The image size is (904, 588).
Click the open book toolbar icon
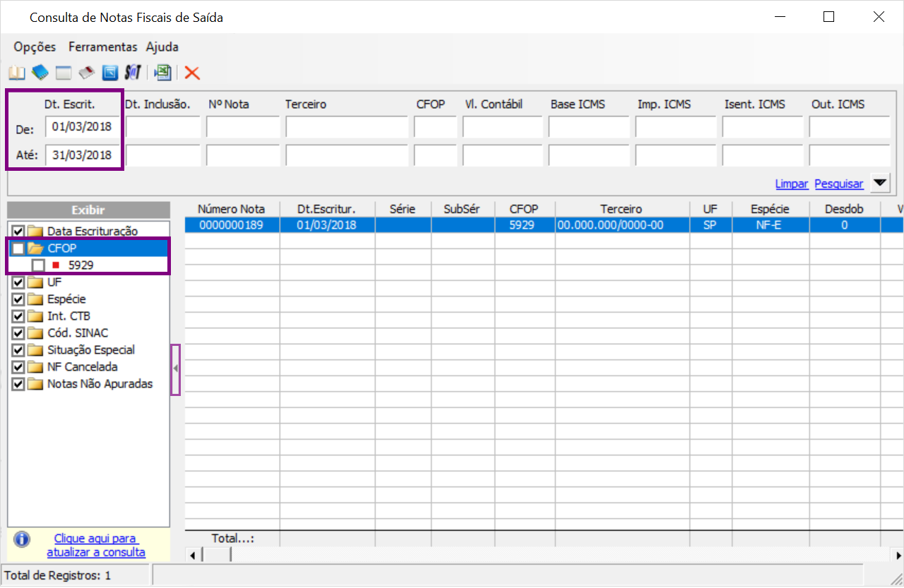(x=16, y=73)
